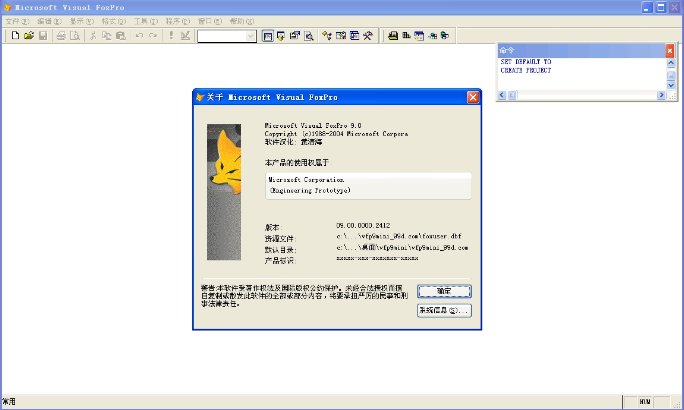
Task: Click the version number 09.00.0000.2412
Action: [363, 226]
